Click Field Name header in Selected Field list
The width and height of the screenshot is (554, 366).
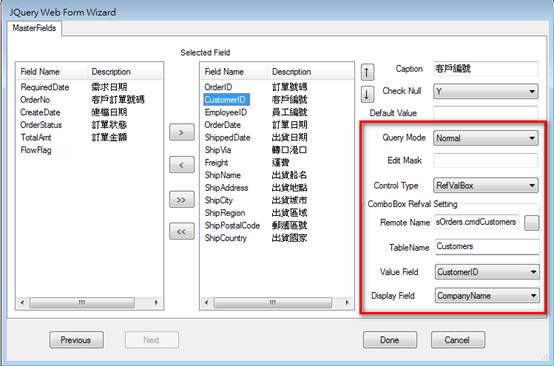point(234,72)
